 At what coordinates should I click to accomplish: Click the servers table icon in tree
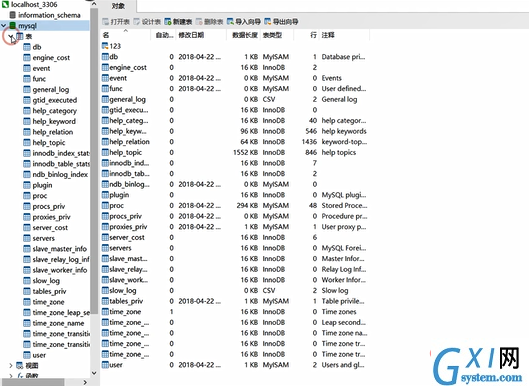(x=27, y=238)
